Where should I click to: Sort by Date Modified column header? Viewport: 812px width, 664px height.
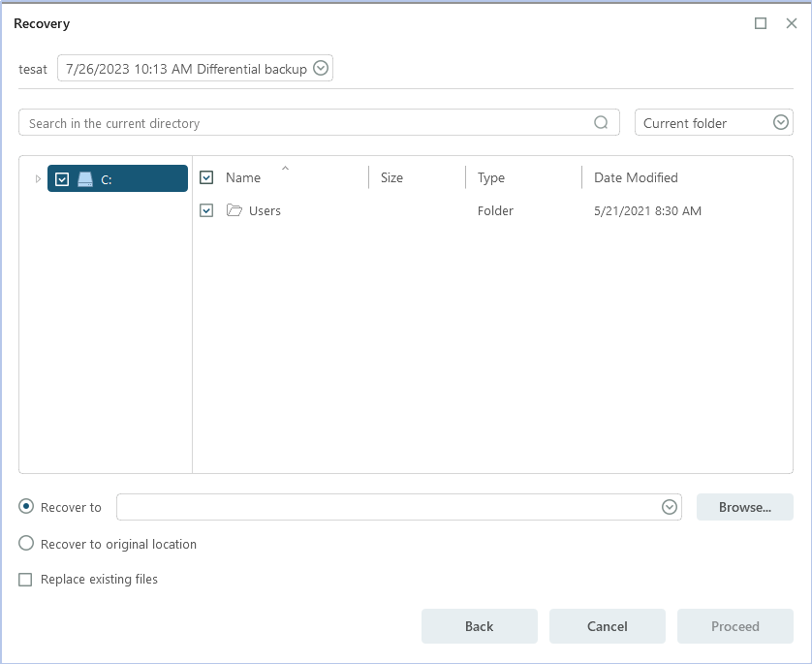pyautogui.click(x=636, y=177)
